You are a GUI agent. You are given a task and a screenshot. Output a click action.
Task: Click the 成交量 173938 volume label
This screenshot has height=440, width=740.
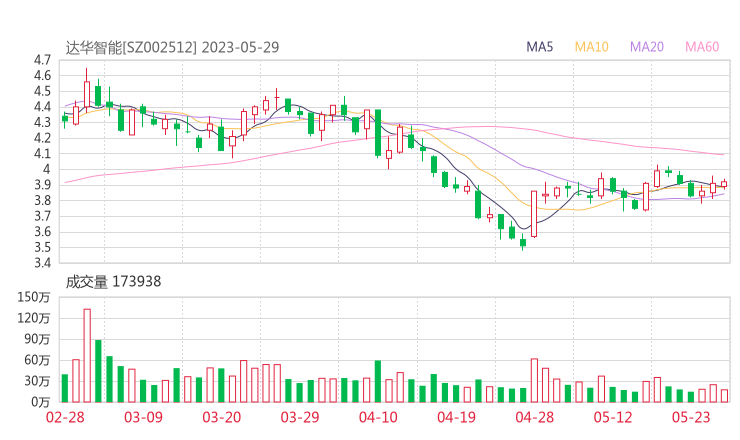tap(113, 282)
